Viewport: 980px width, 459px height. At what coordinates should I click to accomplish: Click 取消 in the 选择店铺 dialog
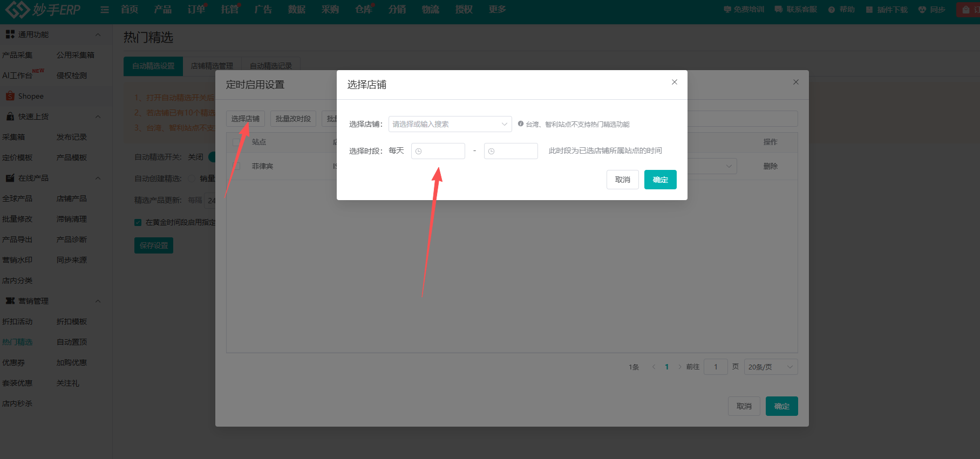pos(623,180)
